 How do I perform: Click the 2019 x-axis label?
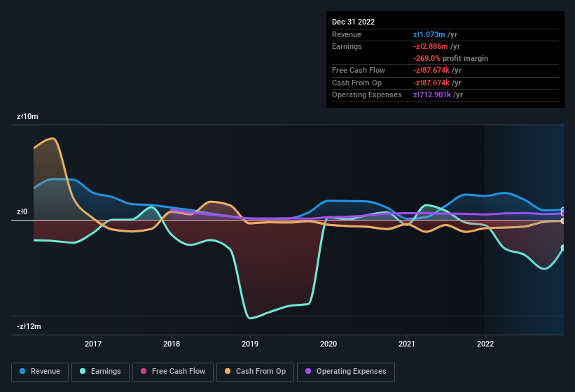[x=250, y=344]
